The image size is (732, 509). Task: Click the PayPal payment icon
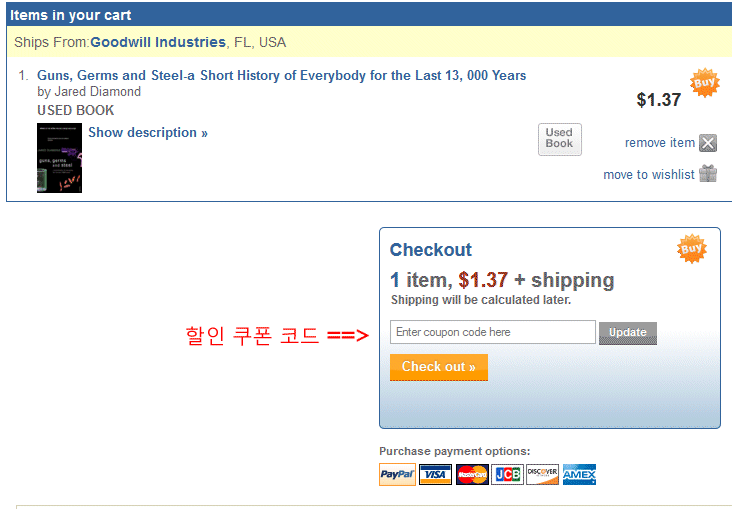[397, 474]
